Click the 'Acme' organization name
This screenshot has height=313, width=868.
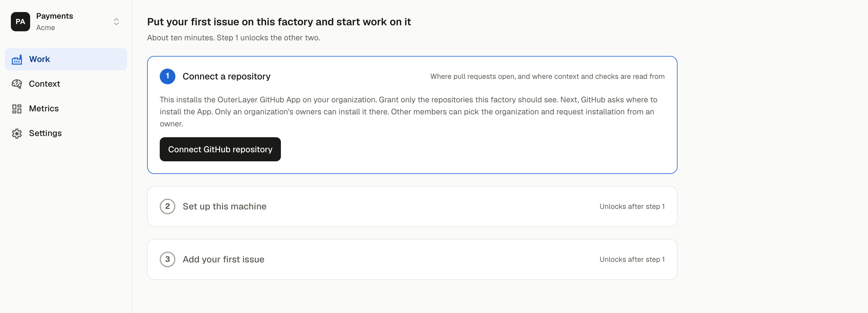(46, 28)
